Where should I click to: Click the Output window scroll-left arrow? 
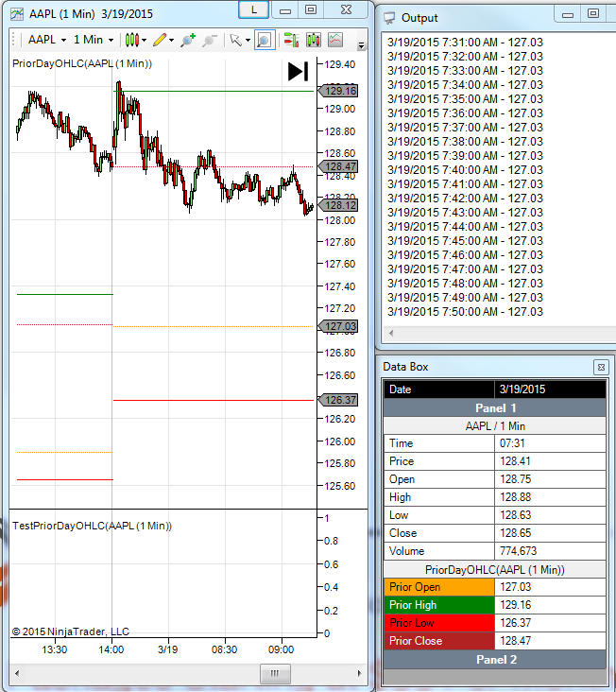(391, 333)
